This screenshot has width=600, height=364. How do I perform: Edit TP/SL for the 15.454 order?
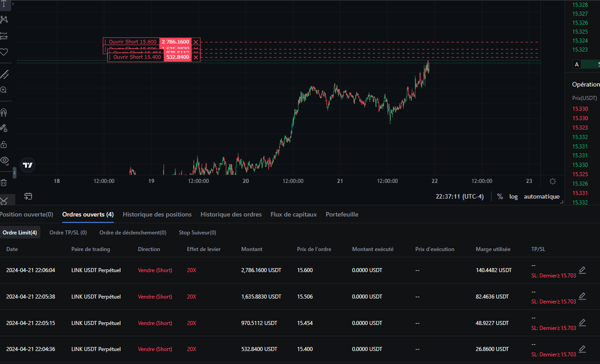click(x=582, y=322)
